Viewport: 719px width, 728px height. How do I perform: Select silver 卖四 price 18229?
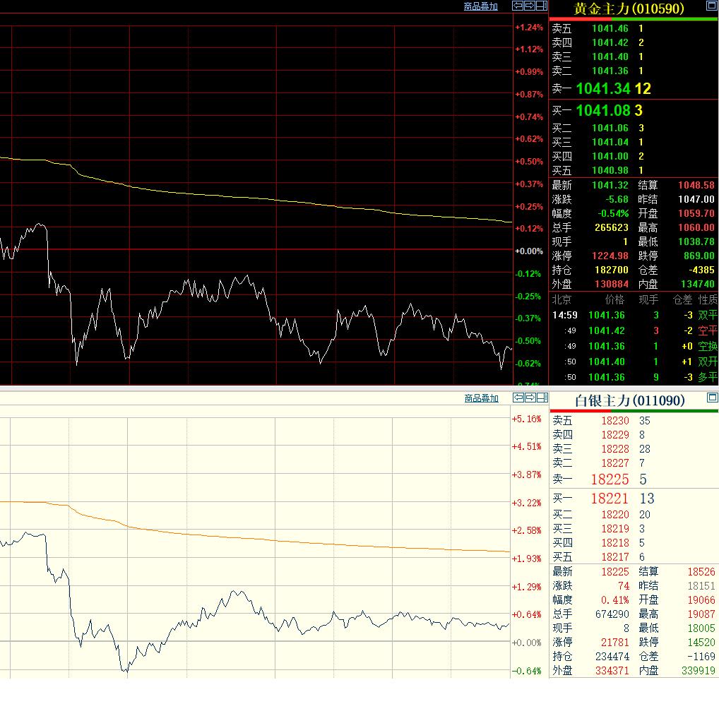point(615,435)
